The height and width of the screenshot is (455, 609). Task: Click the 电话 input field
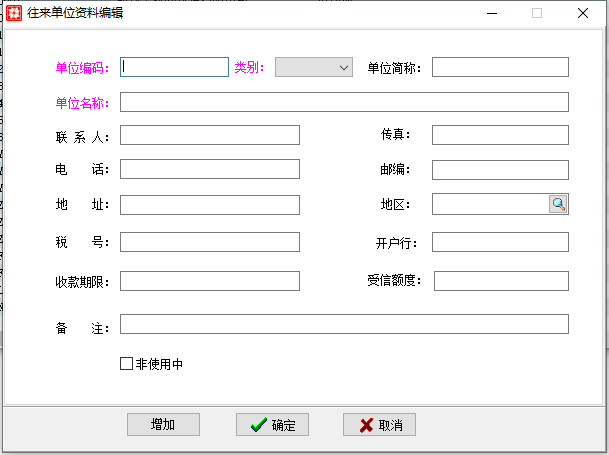tap(210, 170)
